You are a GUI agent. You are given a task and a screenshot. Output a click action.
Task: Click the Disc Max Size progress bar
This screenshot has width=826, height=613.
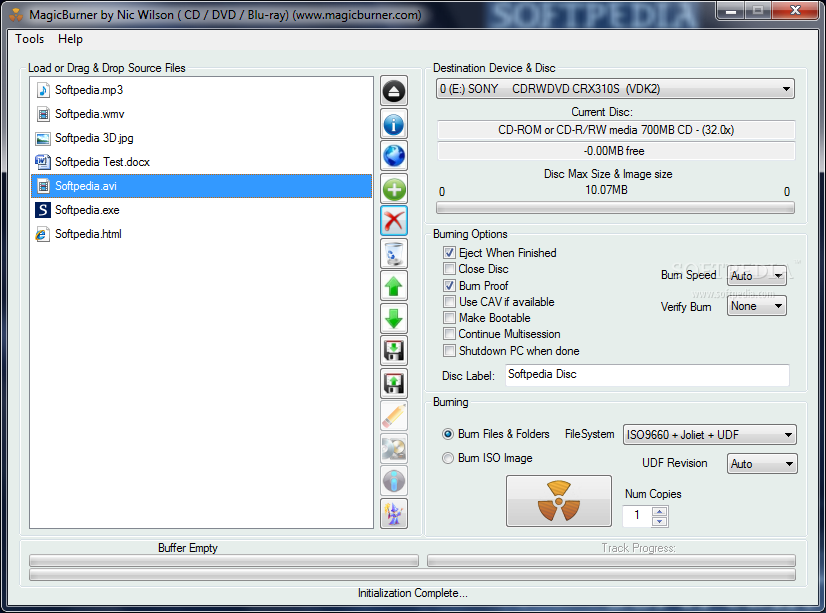[615, 208]
